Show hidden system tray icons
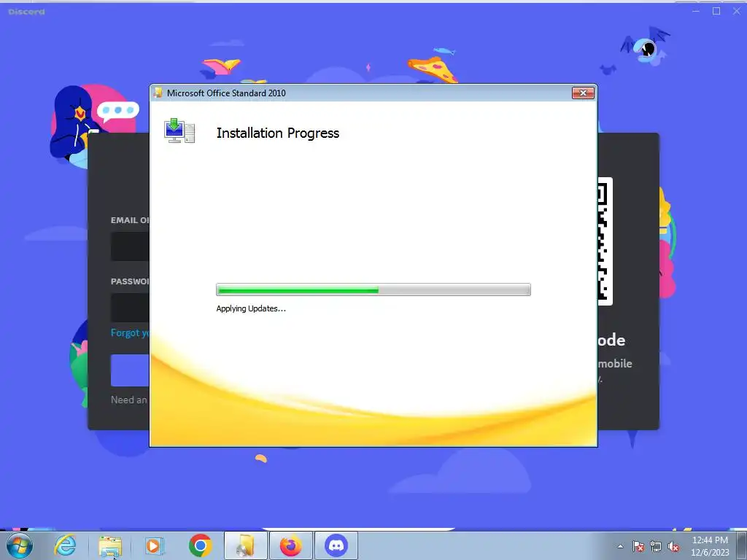This screenshot has width=747, height=560. coord(620,546)
